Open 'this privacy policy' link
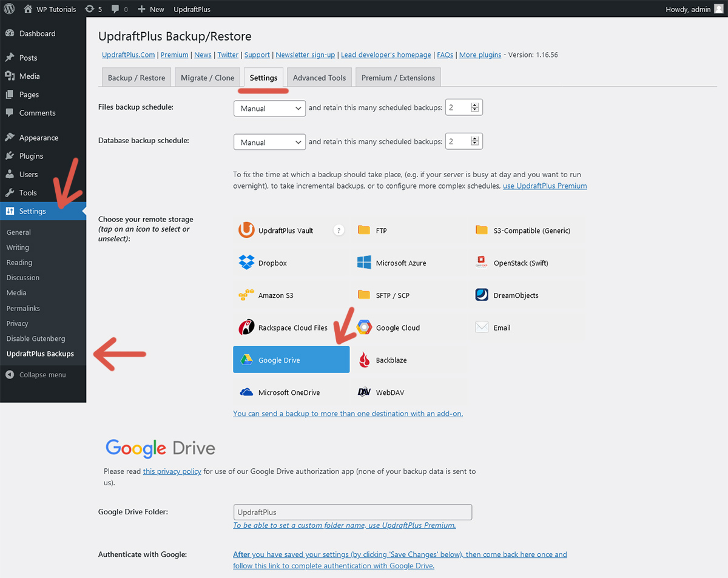 click(x=172, y=471)
